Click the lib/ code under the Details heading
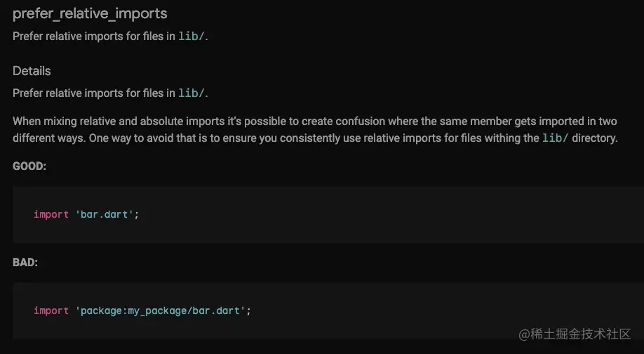Screen dimensions: 644x354 click(192, 93)
